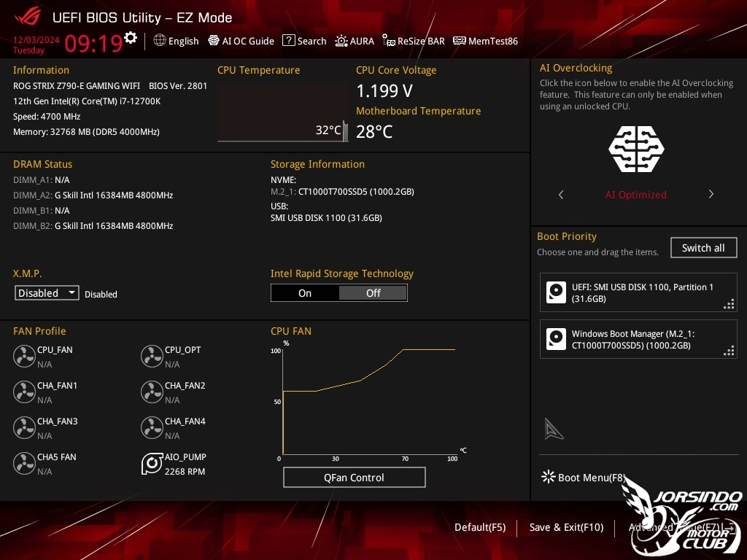Image resolution: width=747 pixels, height=560 pixels.
Task: Grab the drag handle of USB DISK entry
Action: click(729, 304)
